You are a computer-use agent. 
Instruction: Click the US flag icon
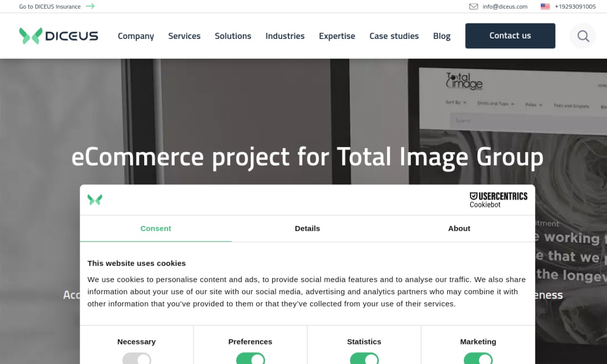tap(545, 7)
